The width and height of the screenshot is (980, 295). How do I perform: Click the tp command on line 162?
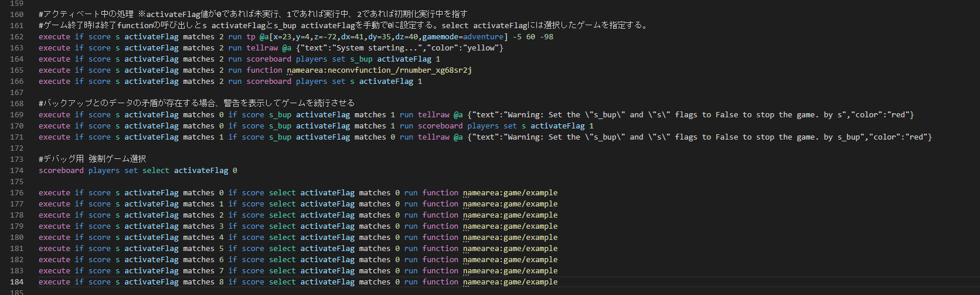click(x=251, y=37)
